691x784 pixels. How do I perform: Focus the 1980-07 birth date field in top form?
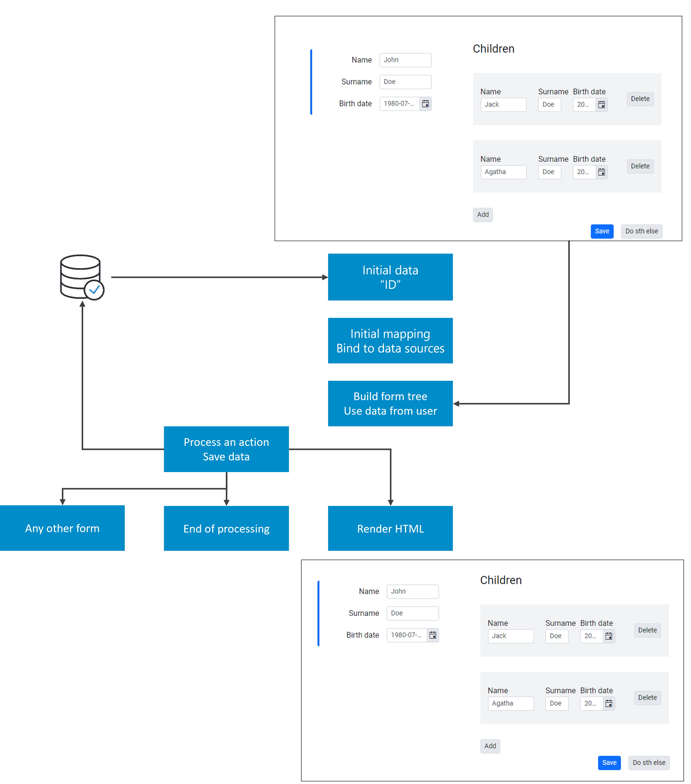pos(400,104)
